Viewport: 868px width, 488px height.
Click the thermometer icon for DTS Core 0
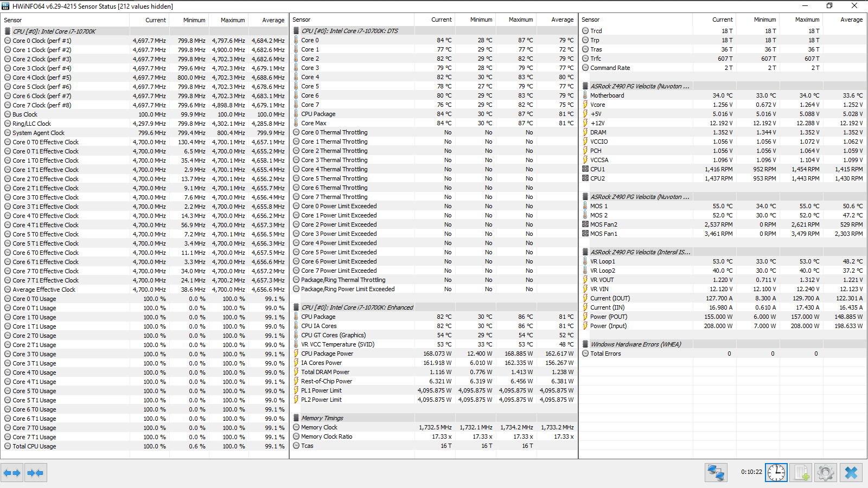pyautogui.click(x=296, y=40)
